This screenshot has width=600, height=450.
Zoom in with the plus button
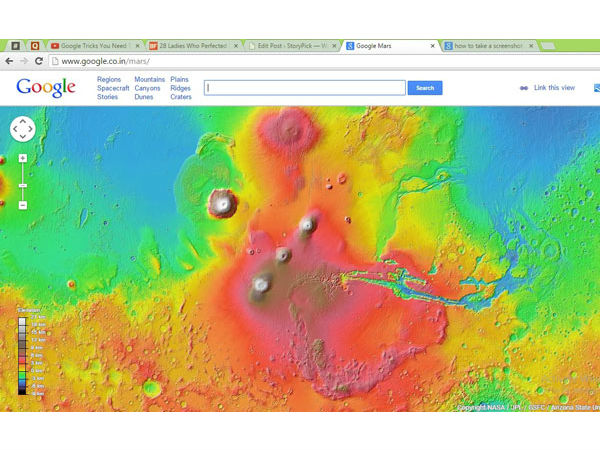(x=22, y=158)
